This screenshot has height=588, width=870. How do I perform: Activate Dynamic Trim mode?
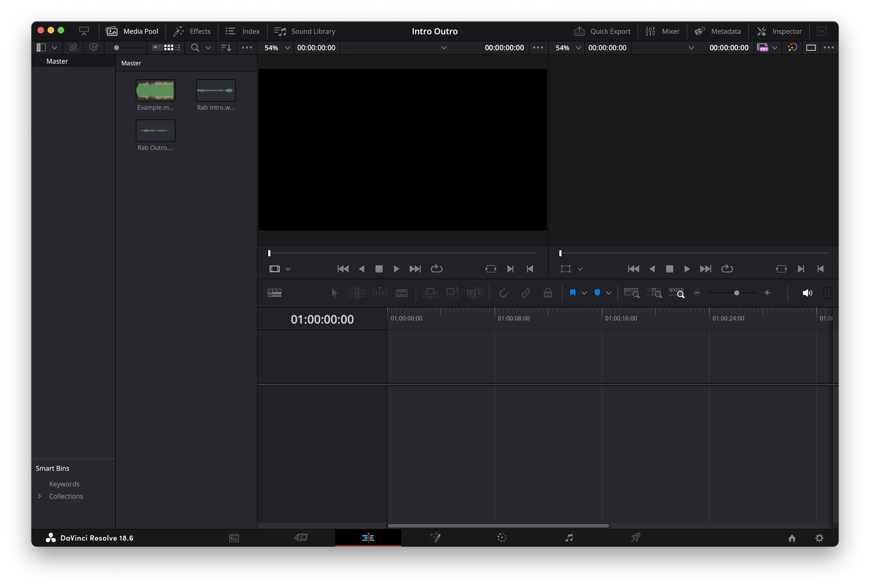click(380, 293)
